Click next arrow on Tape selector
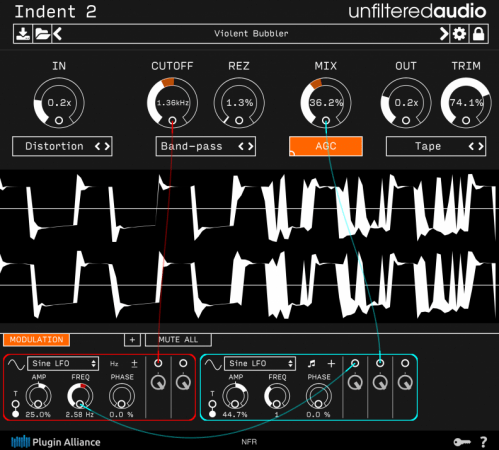This screenshot has height=450, width=499. click(481, 146)
